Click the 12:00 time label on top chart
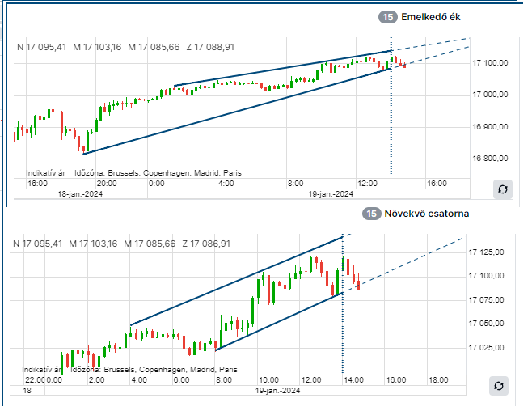The width and height of the screenshot is (532, 411). (367, 184)
